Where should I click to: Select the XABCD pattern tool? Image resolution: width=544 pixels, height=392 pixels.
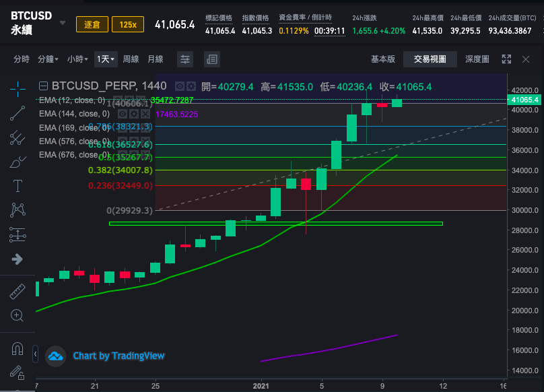pos(17,211)
